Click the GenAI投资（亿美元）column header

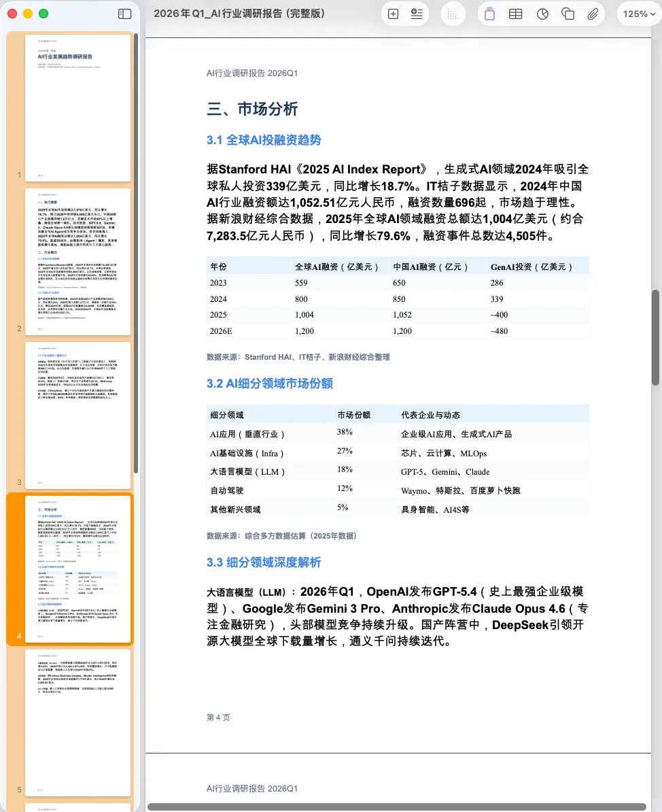click(x=532, y=267)
